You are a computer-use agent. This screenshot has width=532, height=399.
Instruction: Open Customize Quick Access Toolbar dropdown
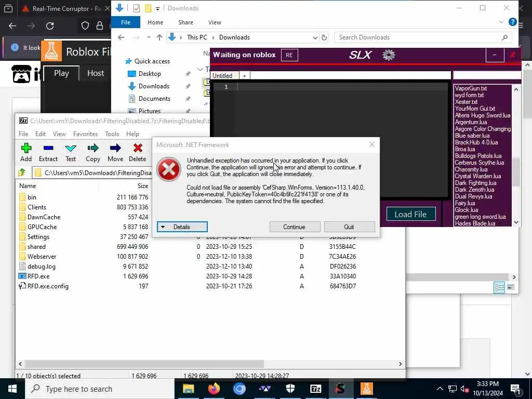(158, 8)
